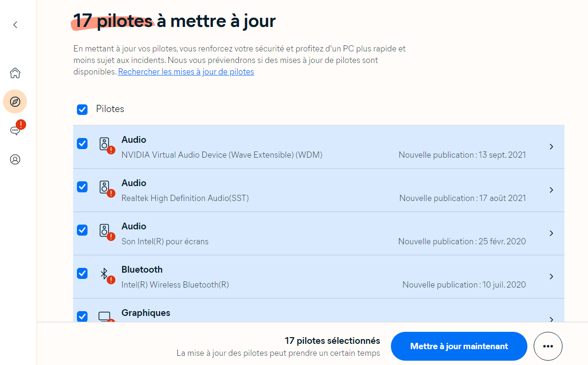
Task: Open the ellipsis options menu near the update button
Action: (x=548, y=346)
